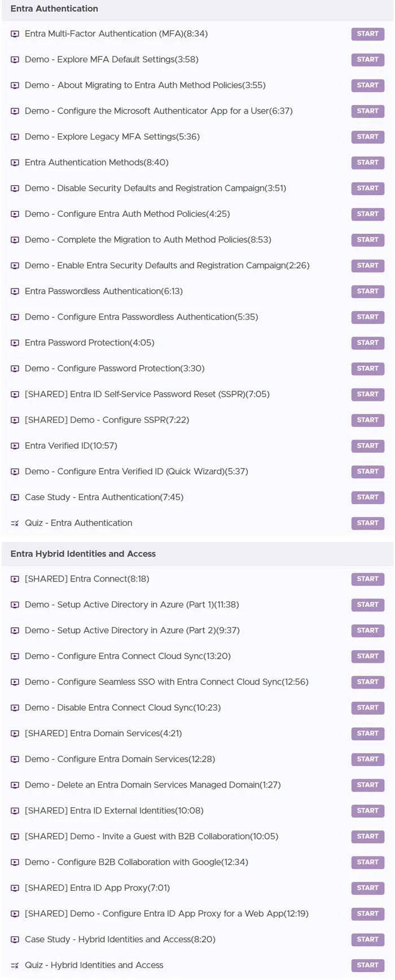Click the quiz icon beside Quiz - Entra Authentication
Image resolution: width=395 pixels, height=980 pixels.
click(15, 523)
